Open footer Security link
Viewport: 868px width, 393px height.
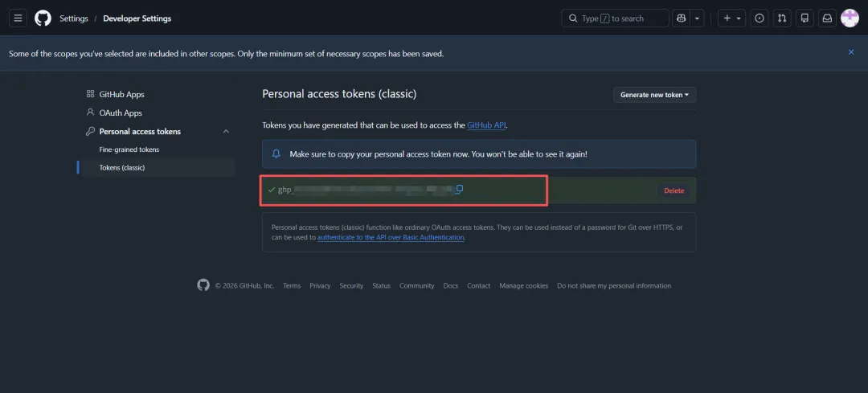pyautogui.click(x=351, y=285)
